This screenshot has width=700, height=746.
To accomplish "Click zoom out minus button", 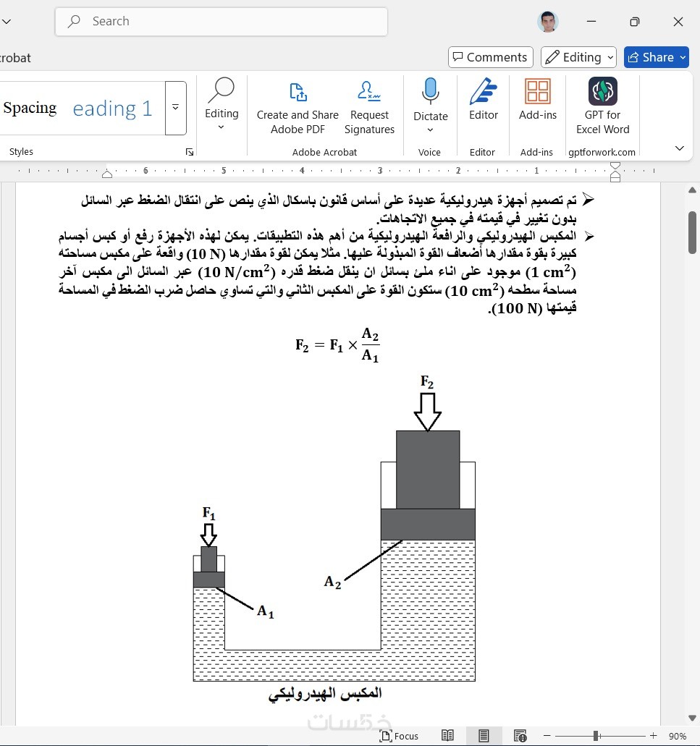I will 547,736.
